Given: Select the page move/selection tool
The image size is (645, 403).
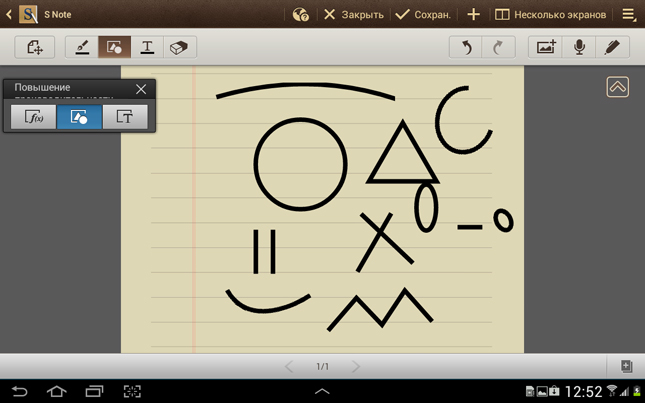Looking at the screenshot, I should tap(35, 47).
